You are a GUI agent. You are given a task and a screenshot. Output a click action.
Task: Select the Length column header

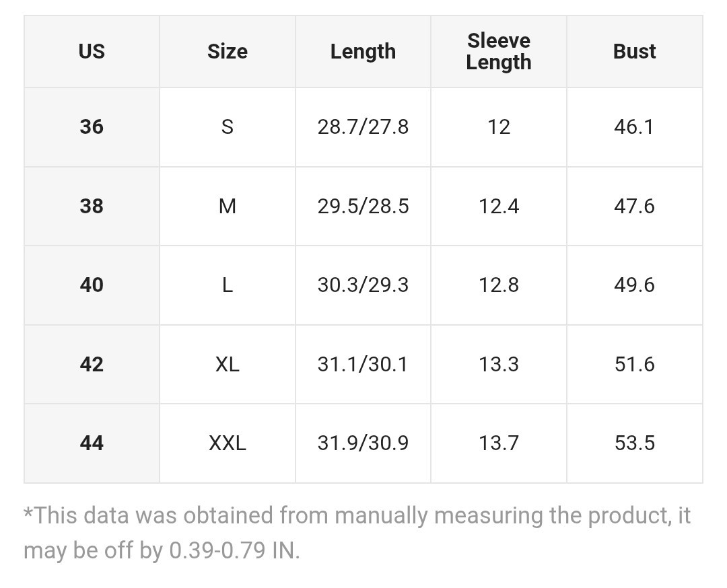click(x=363, y=52)
